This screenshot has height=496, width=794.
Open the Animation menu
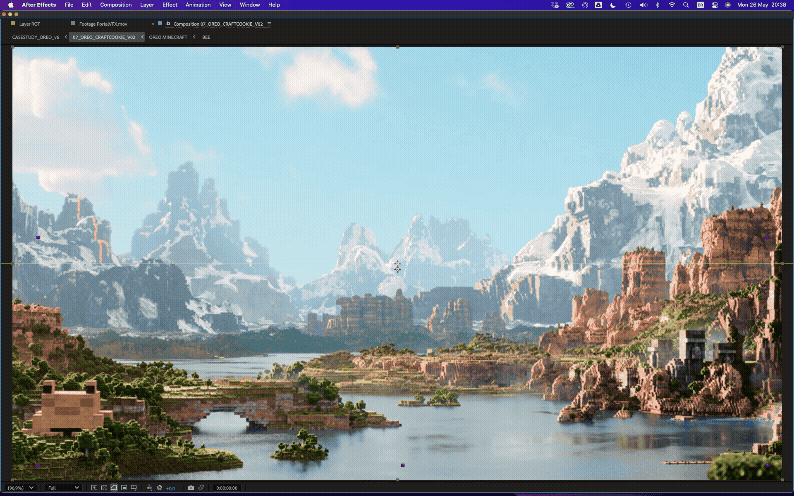pyautogui.click(x=198, y=5)
